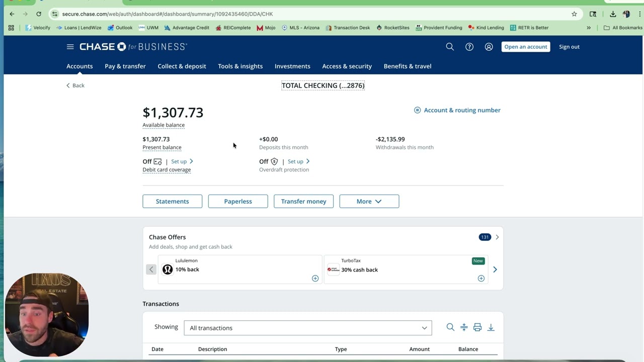
Task: Open the Access & security menu
Action: coord(347,66)
